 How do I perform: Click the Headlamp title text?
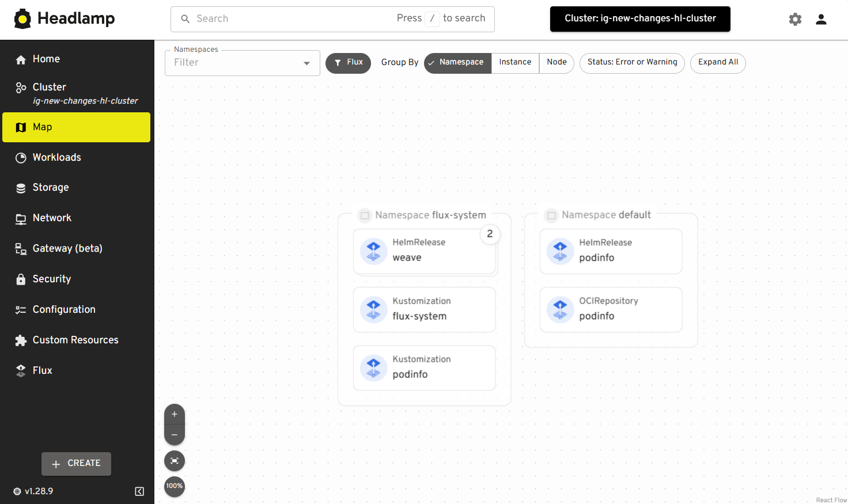(76, 19)
